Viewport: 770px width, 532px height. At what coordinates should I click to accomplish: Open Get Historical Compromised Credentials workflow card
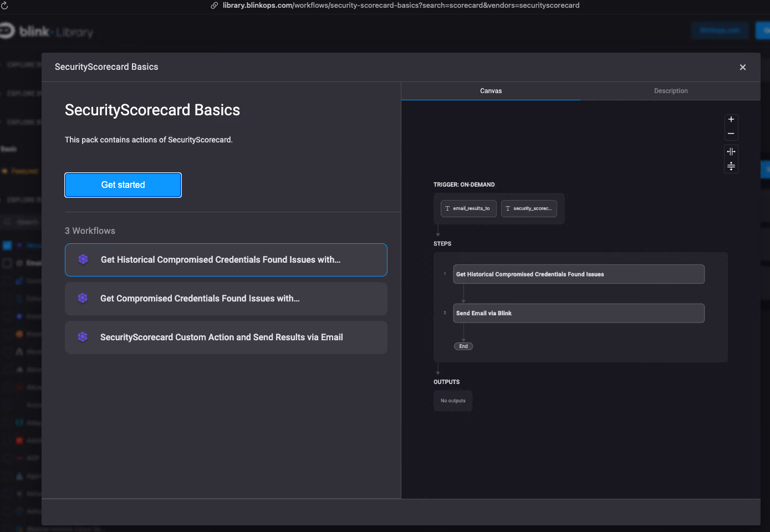point(226,260)
